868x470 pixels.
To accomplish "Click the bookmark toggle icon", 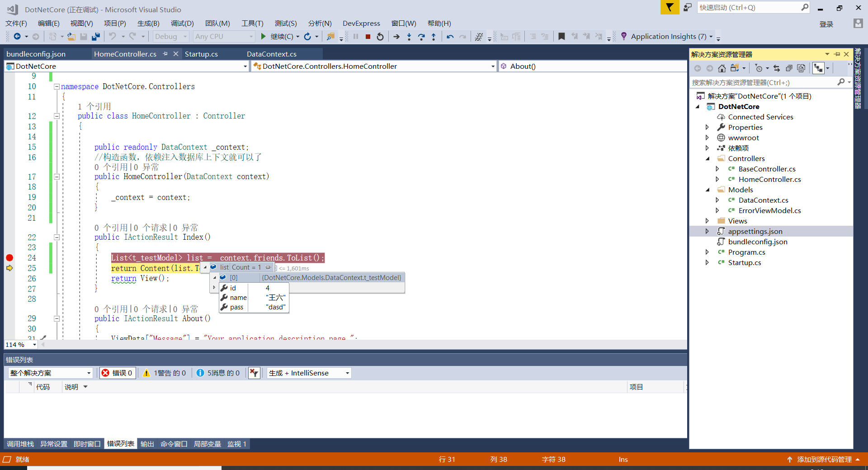I will tap(561, 37).
